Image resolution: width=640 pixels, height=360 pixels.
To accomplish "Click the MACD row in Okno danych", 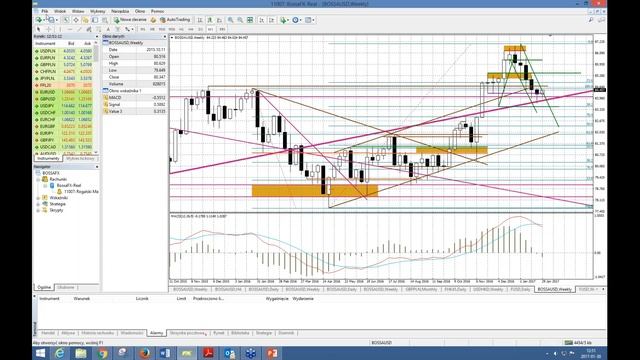I will (135, 98).
